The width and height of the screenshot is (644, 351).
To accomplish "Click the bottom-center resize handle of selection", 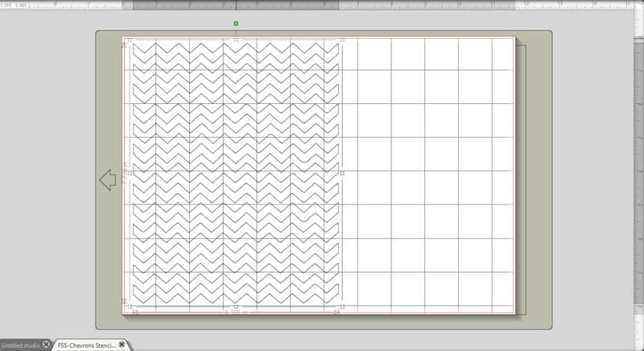I will coord(236,307).
